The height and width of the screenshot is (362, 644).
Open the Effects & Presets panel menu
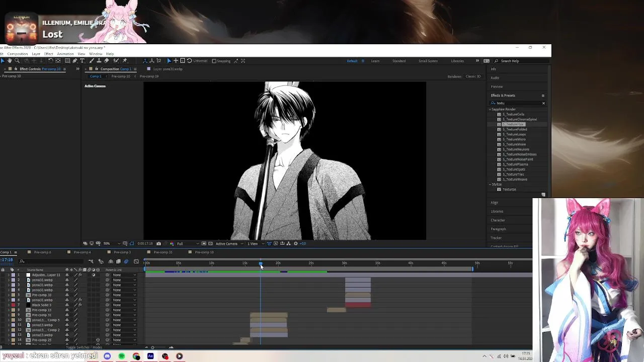[x=543, y=96]
